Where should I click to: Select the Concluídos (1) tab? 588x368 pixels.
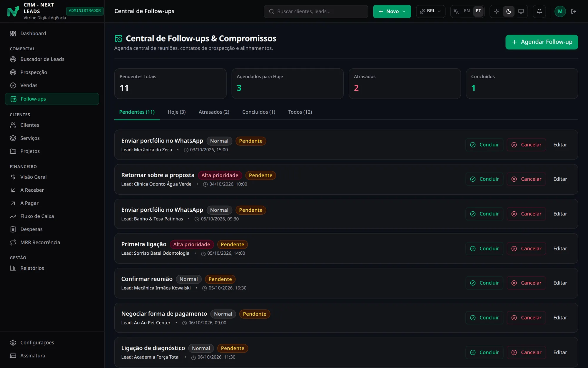[x=259, y=112]
